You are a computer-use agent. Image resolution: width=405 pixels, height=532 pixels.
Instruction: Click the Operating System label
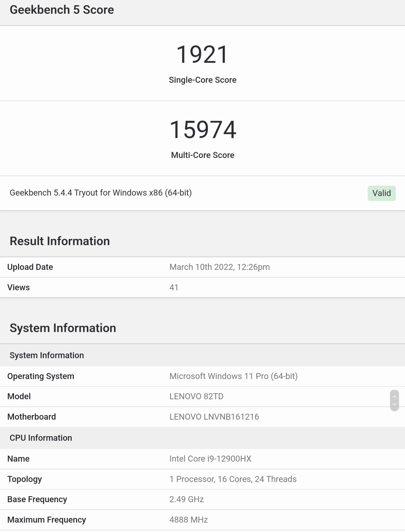pyautogui.click(x=41, y=376)
